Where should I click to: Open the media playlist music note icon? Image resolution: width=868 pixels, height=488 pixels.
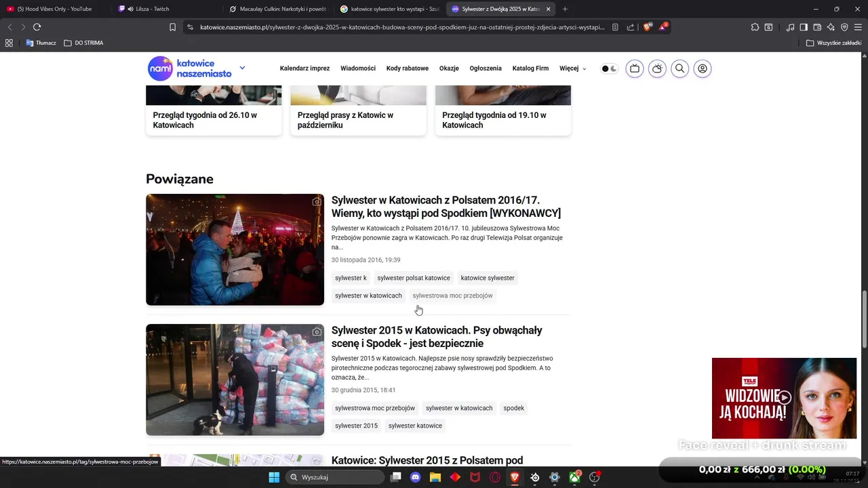[x=790, y=27]
